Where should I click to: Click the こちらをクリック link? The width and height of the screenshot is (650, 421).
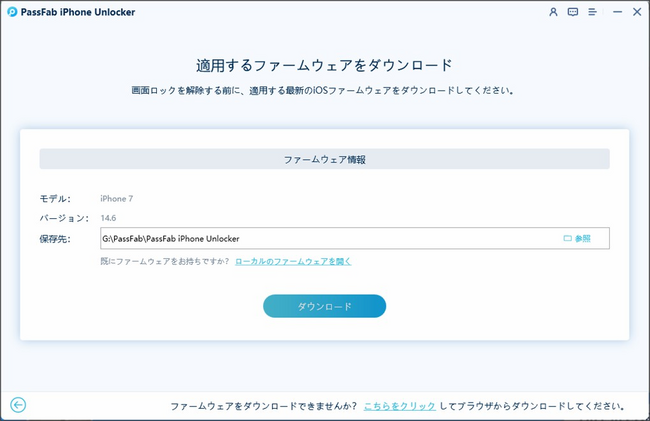pyautogui.click(x=399, y=406)
